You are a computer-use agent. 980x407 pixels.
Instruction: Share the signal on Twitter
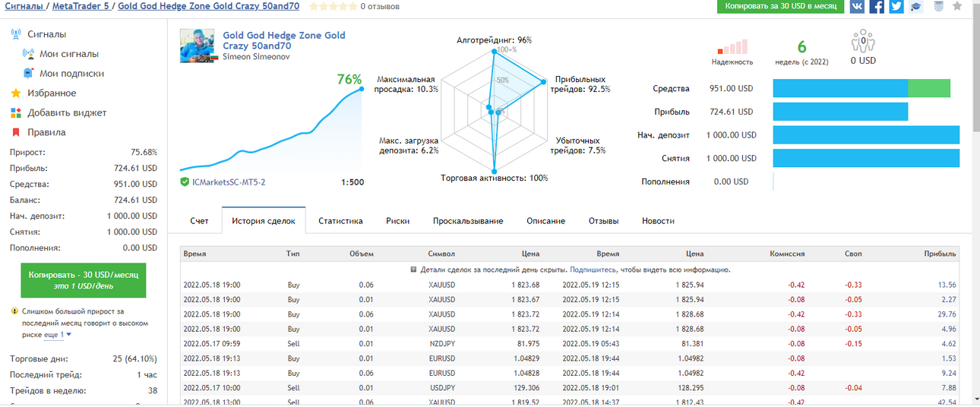click(x=896, y=7)
